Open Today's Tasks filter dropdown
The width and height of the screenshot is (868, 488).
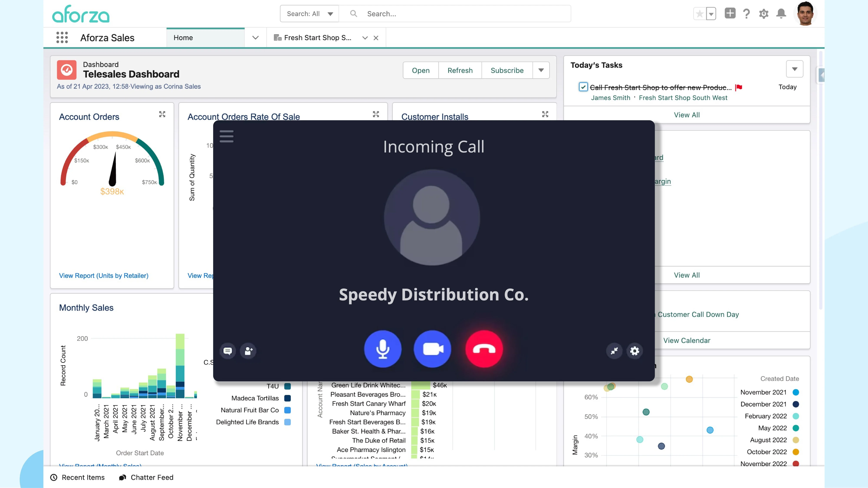click(794, 69)
